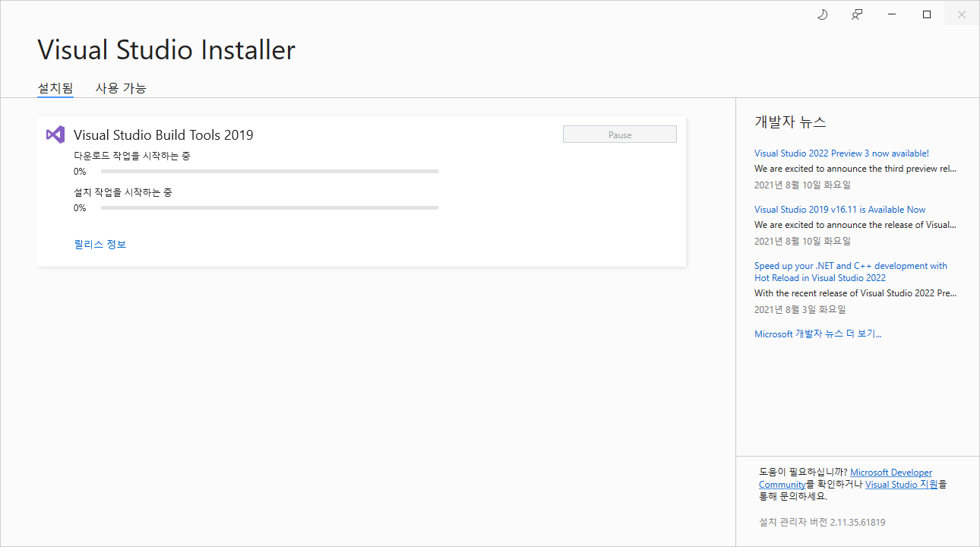Click the 2021년 8월 3일 화요일 date
980x547 pixels.
coord(800,309)
